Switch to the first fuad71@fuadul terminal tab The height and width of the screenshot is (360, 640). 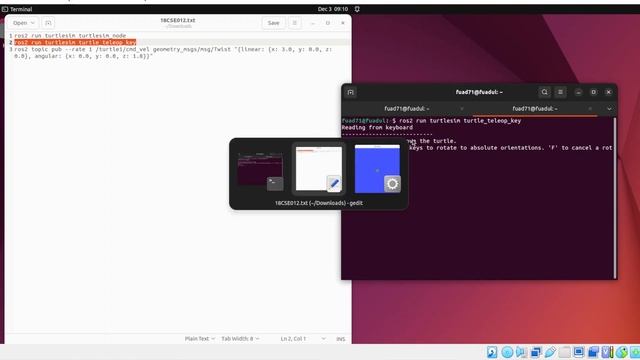coord(407,109)
